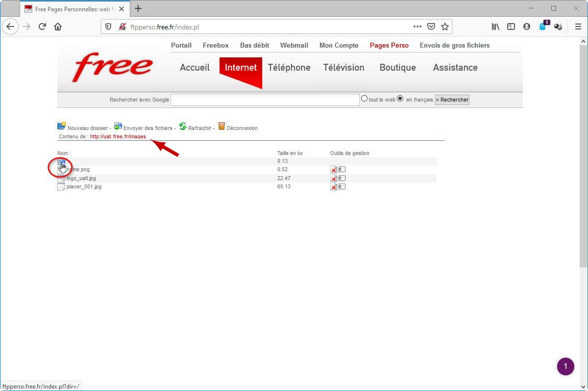Reload the page in the browser toolbar

point(42,27)
